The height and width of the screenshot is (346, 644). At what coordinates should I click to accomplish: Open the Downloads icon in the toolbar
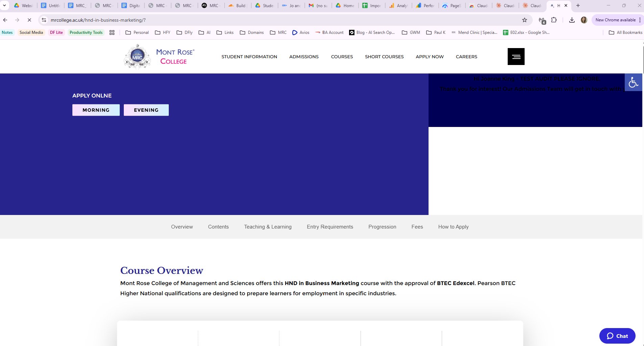pos(572,20)
